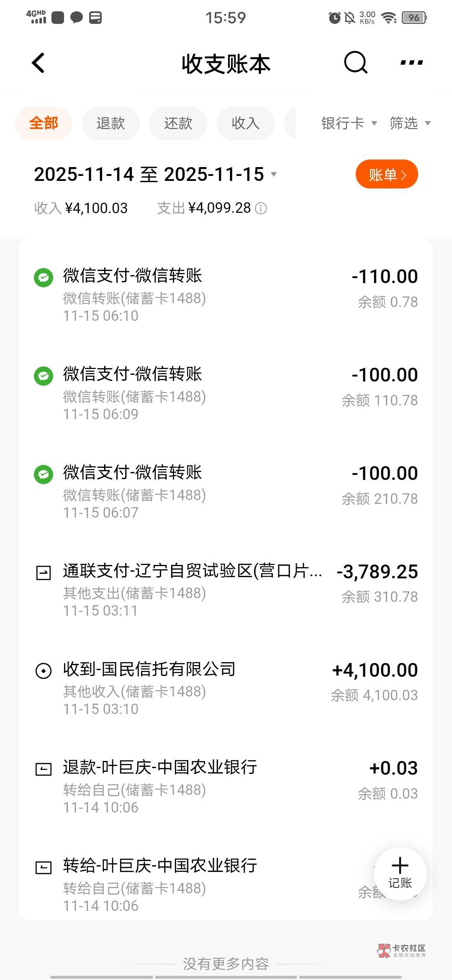Select the 全部 filter chip
Image resolution: width=452 pixels, height=980 pixels.
44,124
